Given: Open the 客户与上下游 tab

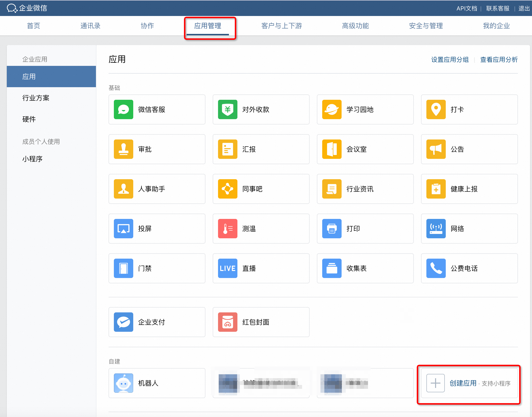Looking at the screenshot, I should pos(282,26).
